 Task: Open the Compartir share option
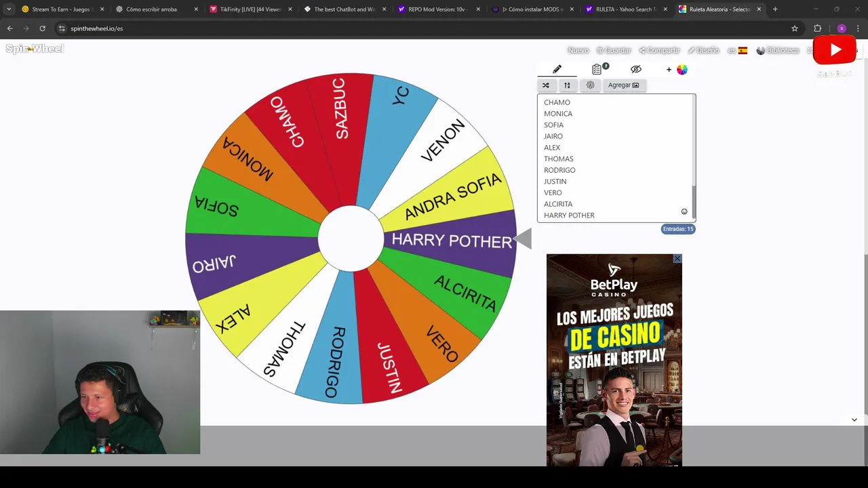pyautogui.click(x=659, y=50)
